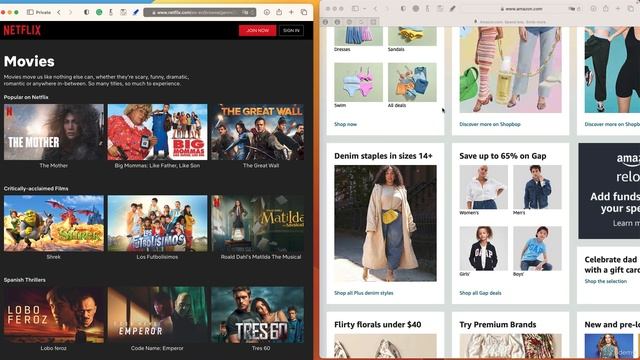The image size is (640, 360).
Task: Open downloads in the Netflix Safari window
Action: pyautogui.click(x=267, y=12)
